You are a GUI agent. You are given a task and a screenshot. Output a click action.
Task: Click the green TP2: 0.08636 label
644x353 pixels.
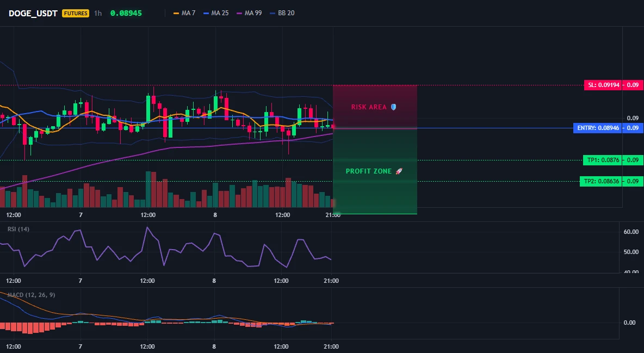pyautogui.click(x=601, y=181)
